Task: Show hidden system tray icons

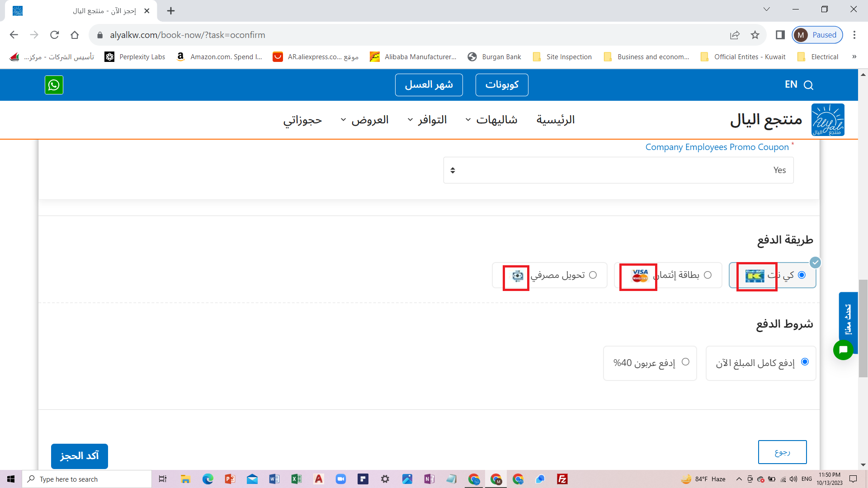Action: click(739, 479)
